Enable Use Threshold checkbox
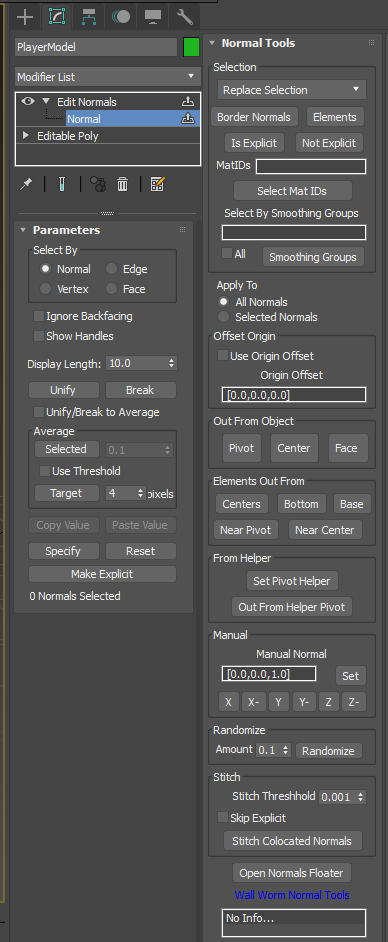388x942 pixels. 44,471
